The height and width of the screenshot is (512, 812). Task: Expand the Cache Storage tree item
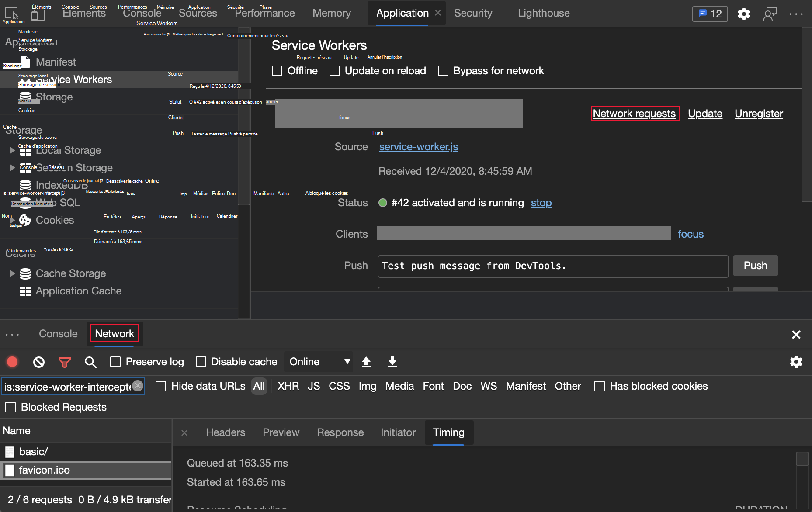tap(13, 273)
